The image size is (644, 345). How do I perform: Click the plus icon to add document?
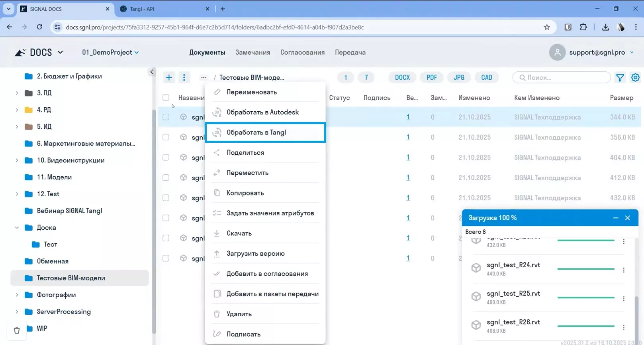click(169, 77)
